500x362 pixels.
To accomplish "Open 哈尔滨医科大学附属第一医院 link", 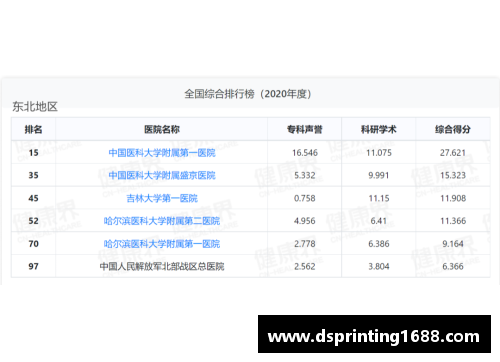I will (x=162, y=244).
